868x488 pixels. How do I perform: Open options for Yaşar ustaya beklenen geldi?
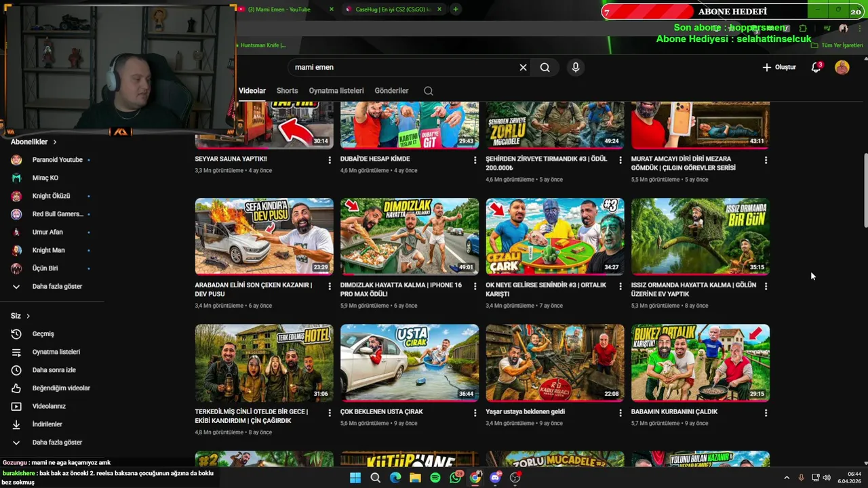[x=620, y=413]
